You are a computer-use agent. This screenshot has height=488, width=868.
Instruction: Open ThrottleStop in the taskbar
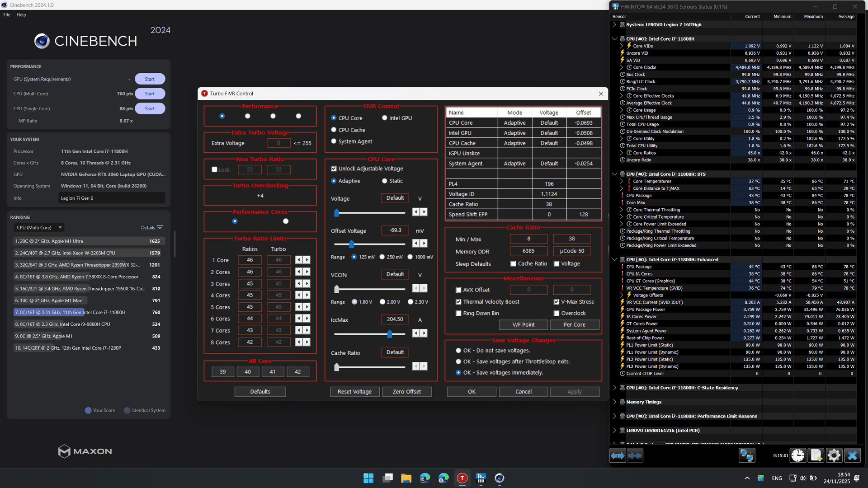click(x=462, y=478)
